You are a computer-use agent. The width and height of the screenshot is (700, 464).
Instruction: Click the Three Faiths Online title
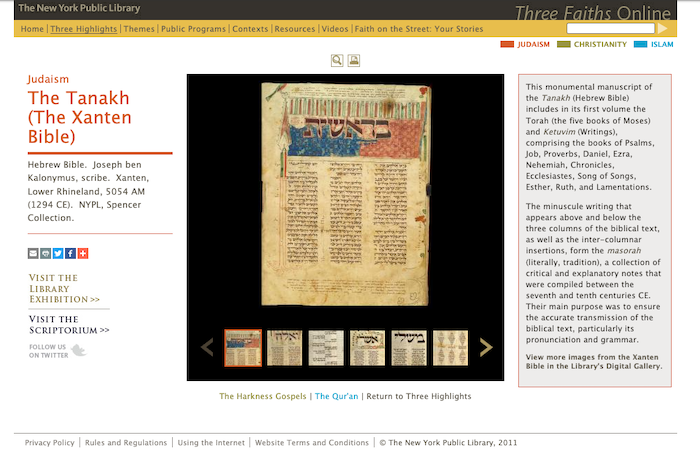tap(592, 13)
